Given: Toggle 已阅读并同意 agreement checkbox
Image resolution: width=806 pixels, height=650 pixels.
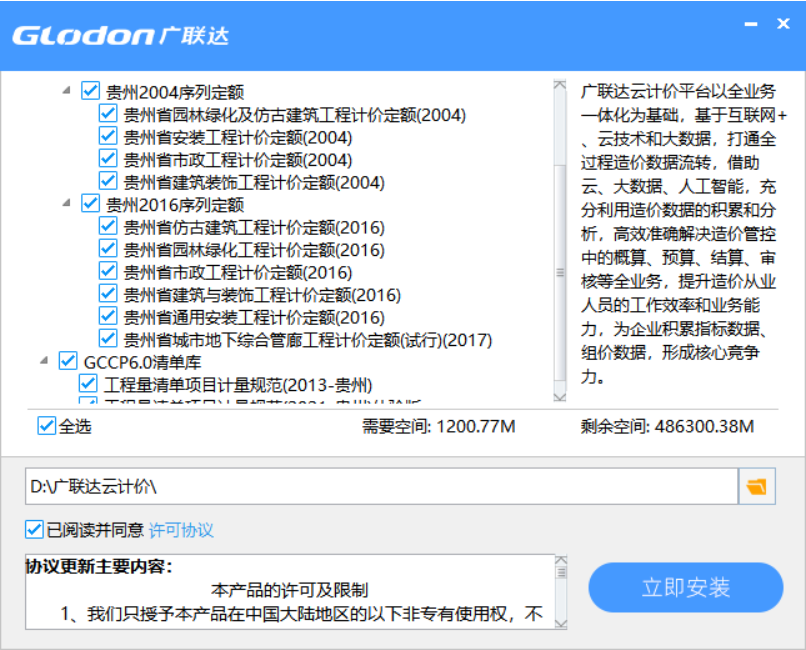Looking at the screenshot, I should pyautogui.click(x=34, y=530).
